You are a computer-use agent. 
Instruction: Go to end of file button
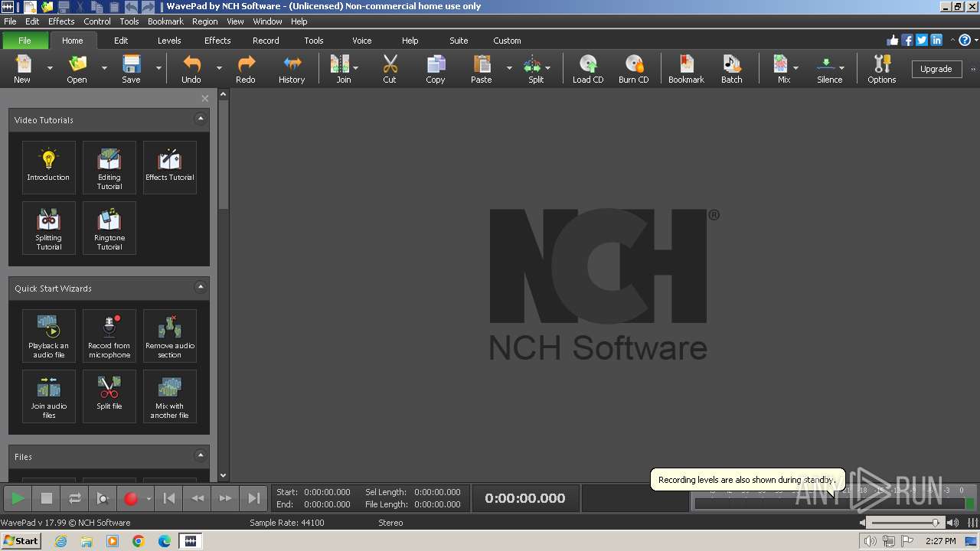(253, 498)
